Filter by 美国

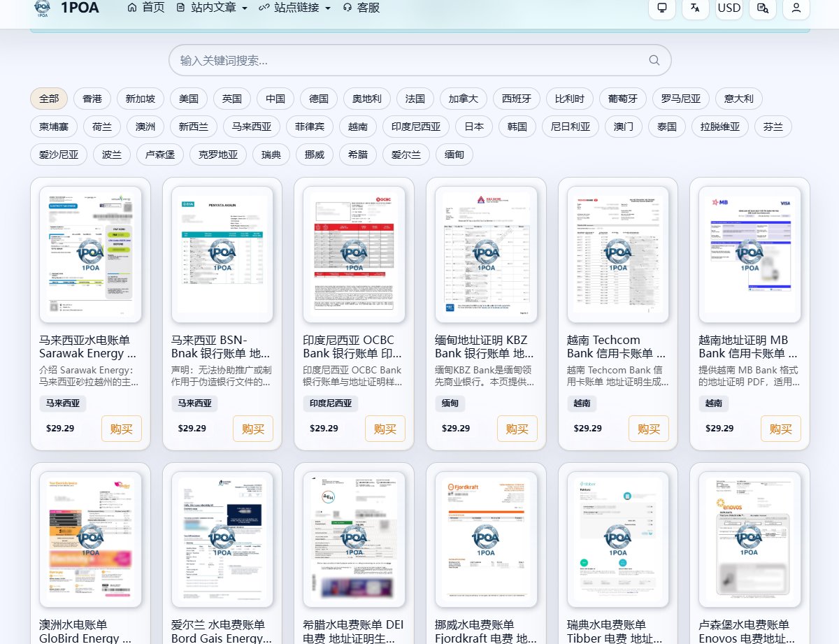click(189, 99)
